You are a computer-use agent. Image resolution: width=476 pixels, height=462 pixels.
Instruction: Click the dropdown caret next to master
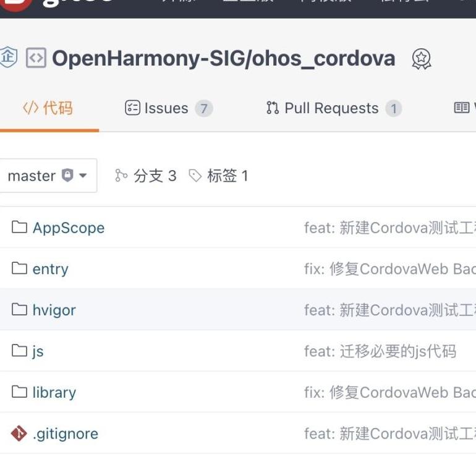click(83, 175)
